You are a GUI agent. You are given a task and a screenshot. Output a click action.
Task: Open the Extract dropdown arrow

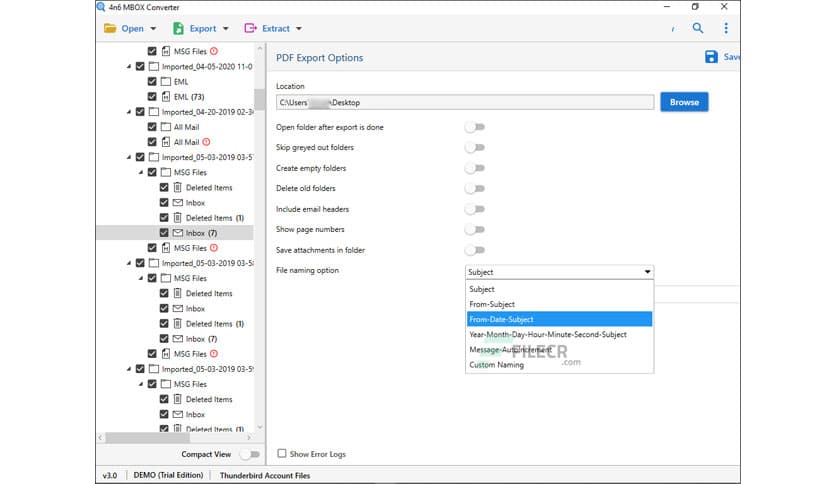[x=299, y=29]
